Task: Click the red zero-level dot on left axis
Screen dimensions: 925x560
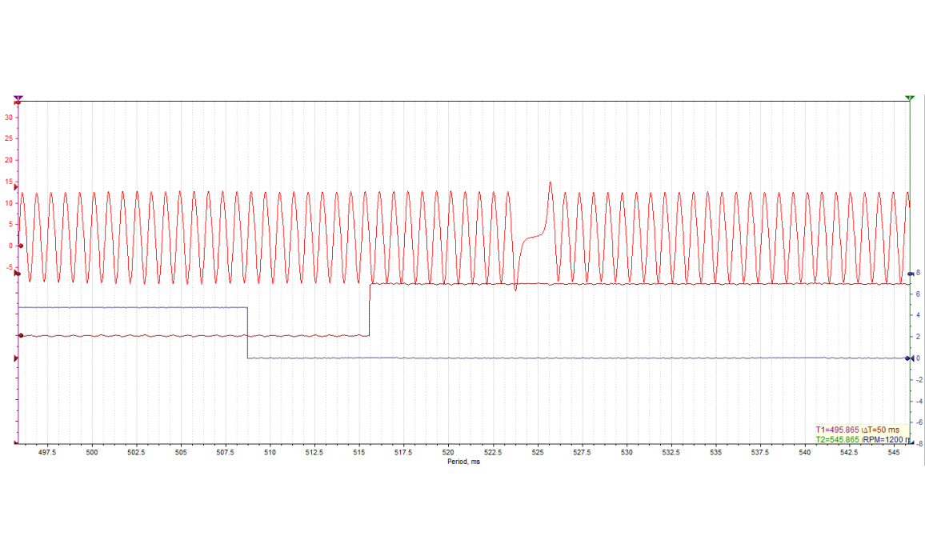Action: click(20, 246)
